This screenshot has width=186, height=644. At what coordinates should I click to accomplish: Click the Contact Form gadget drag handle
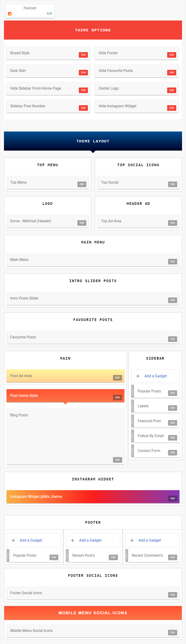tap(133, 451)
